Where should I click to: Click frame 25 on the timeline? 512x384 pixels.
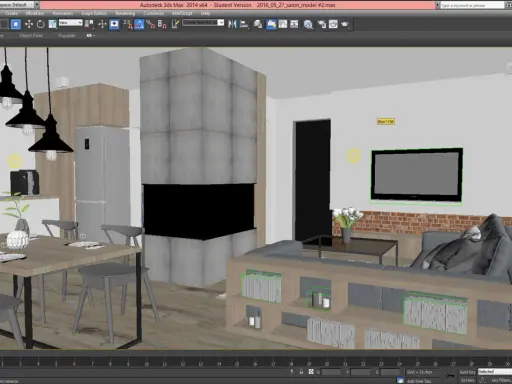point(417,363)
